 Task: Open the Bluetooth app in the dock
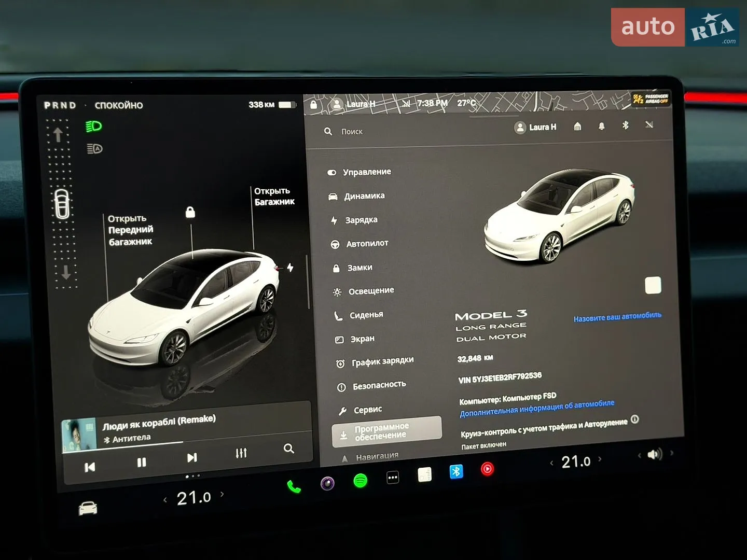pos(456,471)
